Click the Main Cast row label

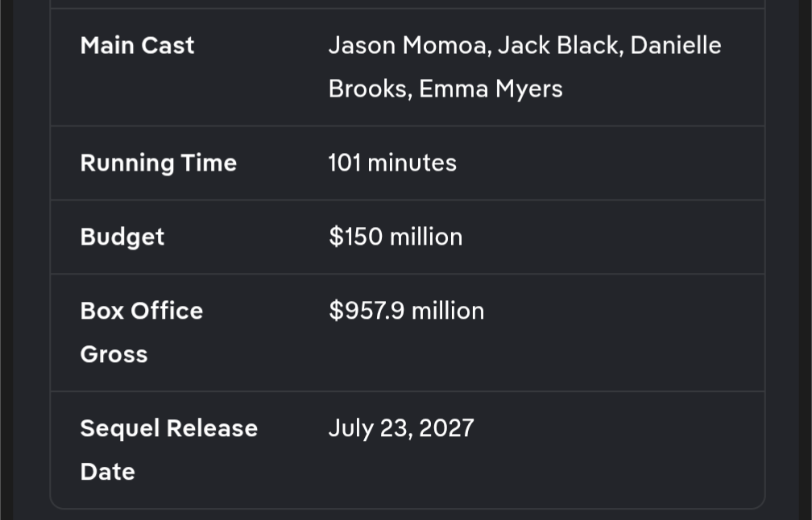tap(137, 45)
